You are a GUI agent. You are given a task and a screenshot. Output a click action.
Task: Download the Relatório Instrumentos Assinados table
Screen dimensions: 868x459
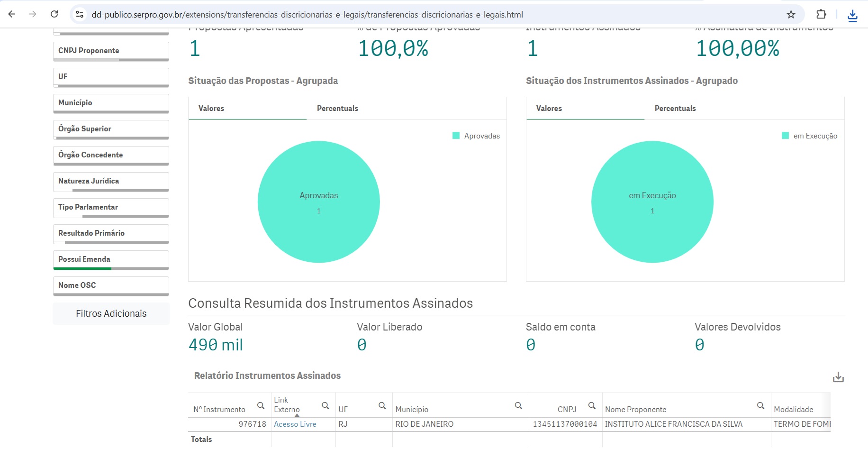pos(838,377)
